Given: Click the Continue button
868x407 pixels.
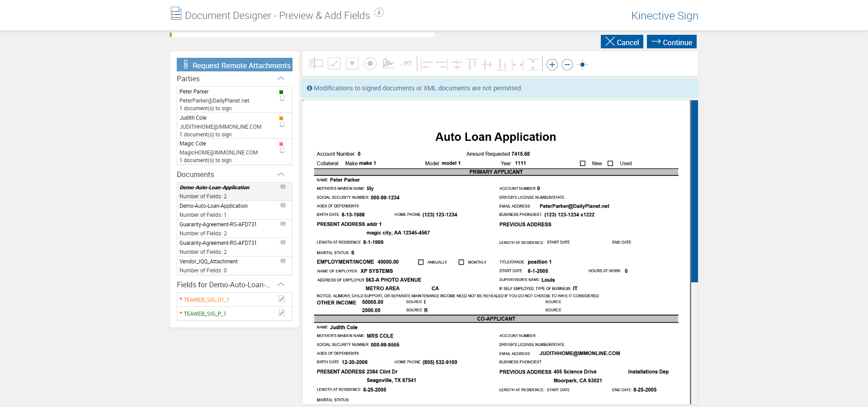Looking at the screenshot, I should pos(671,42).
